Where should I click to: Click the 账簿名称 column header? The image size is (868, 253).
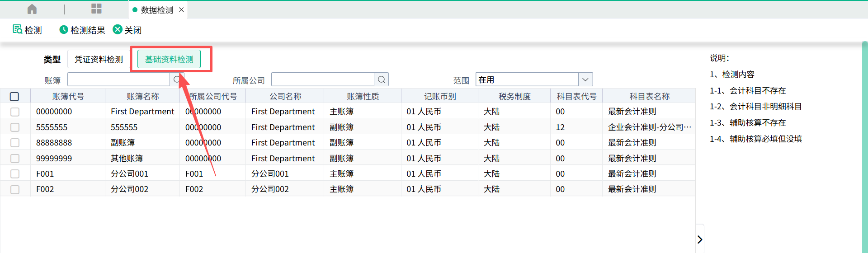pos(142,96)
